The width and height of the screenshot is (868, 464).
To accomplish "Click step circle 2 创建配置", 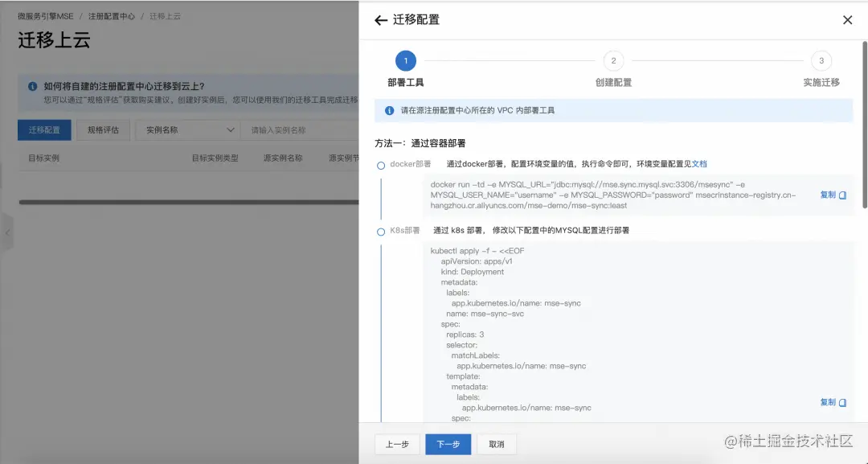I will pos(613,60).
